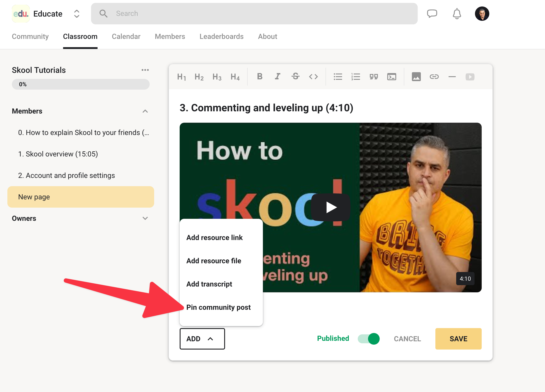Image resolution: width=545 pixels, height=392 pixels.
Task: Insert an image into the page
Action: pyautogui.click(x=416, y=77)
